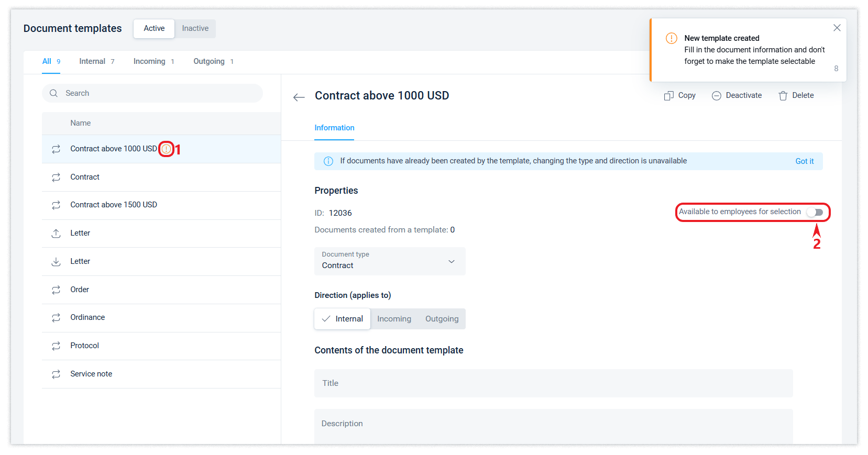
Task: Click the Copy template icon
Action: click(x=668, y=96)
